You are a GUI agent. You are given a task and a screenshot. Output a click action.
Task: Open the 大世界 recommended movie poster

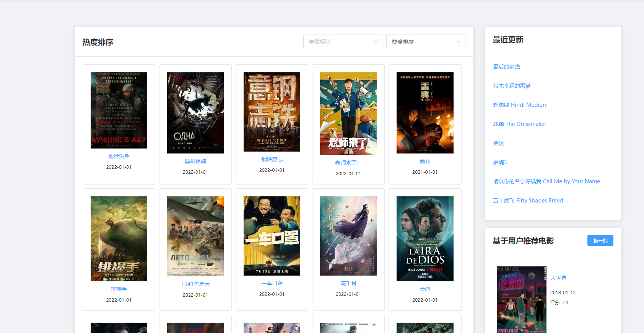(x=522, y=300)
